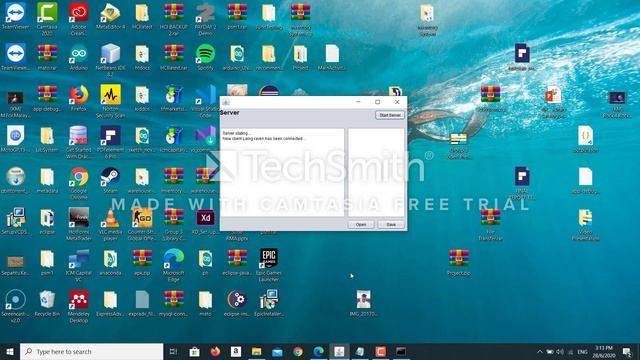Click the Start Server button
Image resolution: width=640 pixels, height=360 pixels.
(x=390, y=115)
